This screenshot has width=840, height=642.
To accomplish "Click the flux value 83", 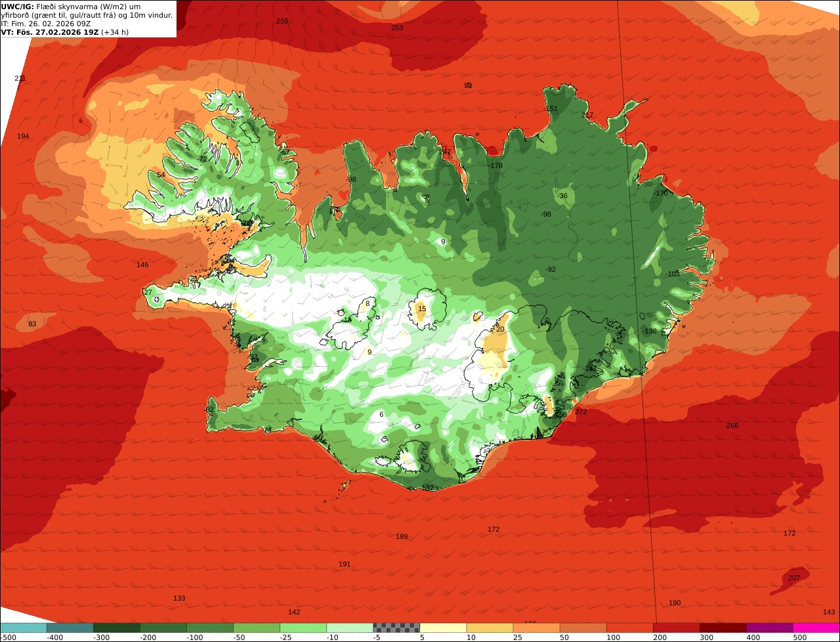I will point(32,324).
